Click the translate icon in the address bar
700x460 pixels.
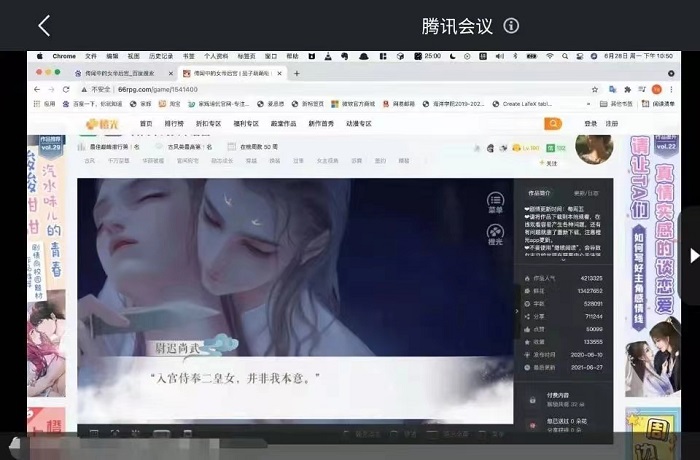pyautogui.click(x=612, y=89)
